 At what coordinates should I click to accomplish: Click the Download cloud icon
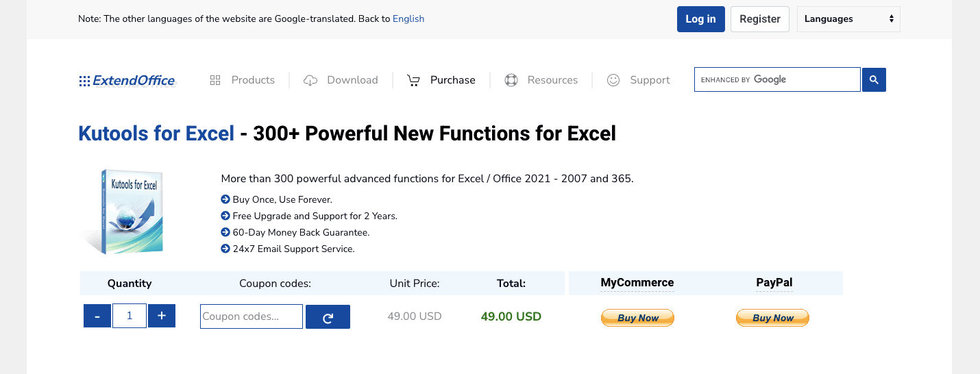310,80
